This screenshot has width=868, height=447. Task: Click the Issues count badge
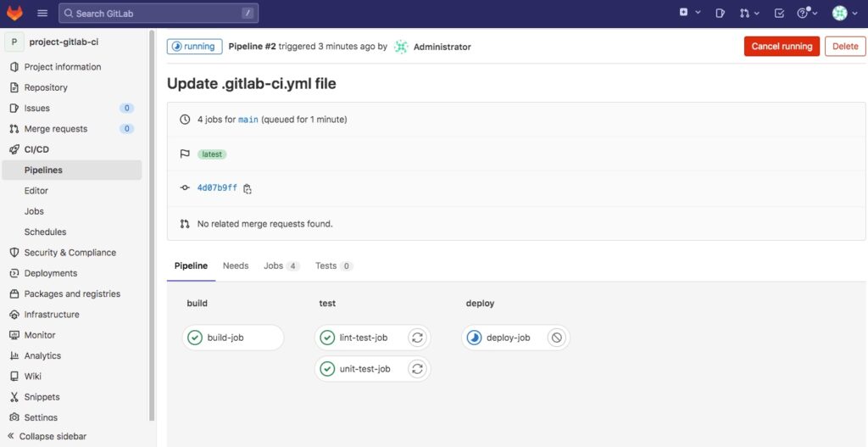point(127,108)
